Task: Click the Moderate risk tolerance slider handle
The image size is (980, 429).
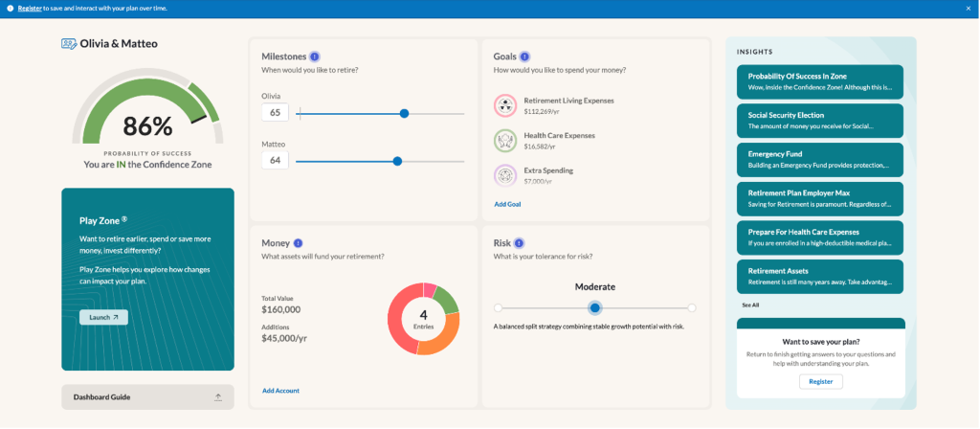Action: pos(594,307)
